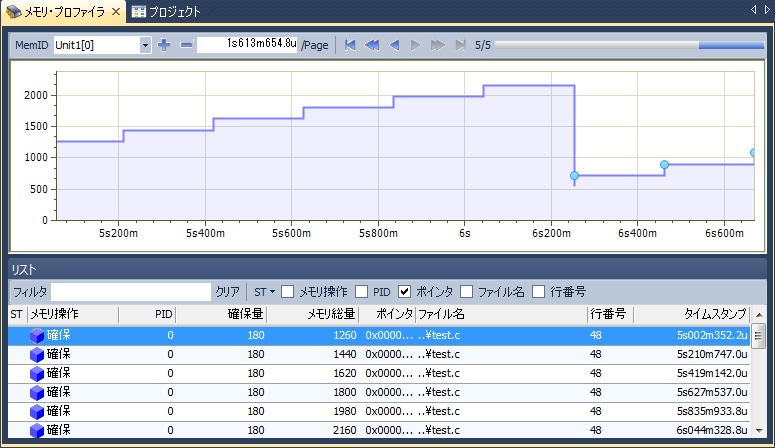This screenshot has width=775, height=448.
Task: Go to next page arrow
Action: 415,45
